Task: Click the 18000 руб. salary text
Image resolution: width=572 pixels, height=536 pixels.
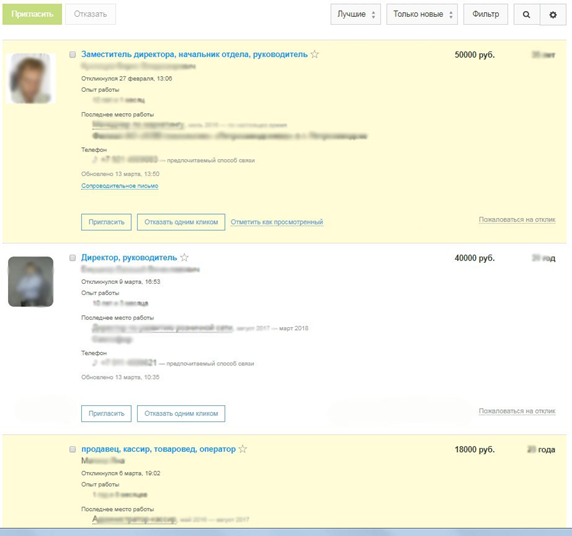Action: 475,450
